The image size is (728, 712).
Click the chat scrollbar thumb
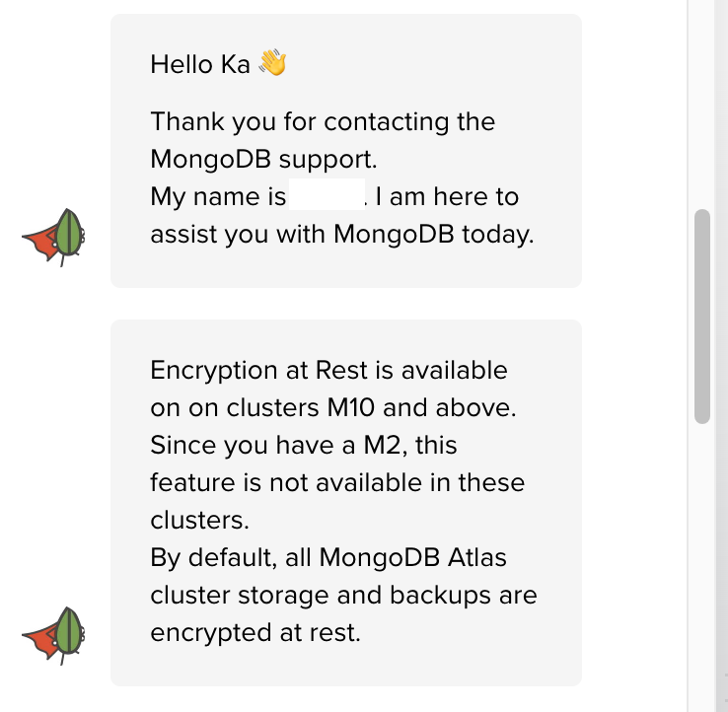(x=702, y=316)
